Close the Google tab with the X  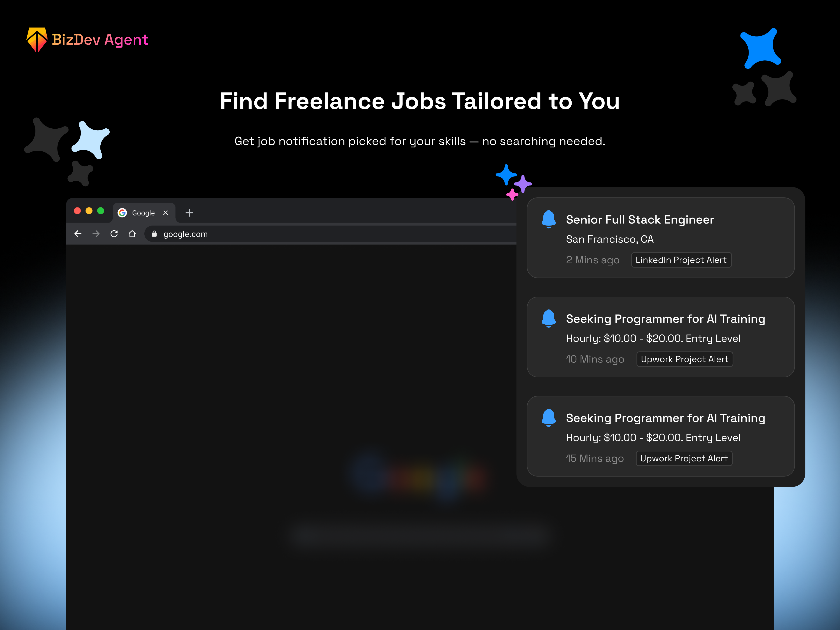166,213
